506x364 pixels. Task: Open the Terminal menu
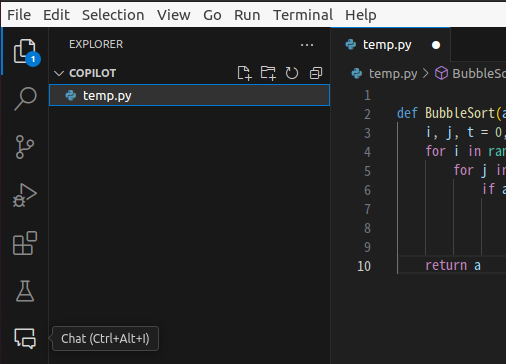point(303,15)
